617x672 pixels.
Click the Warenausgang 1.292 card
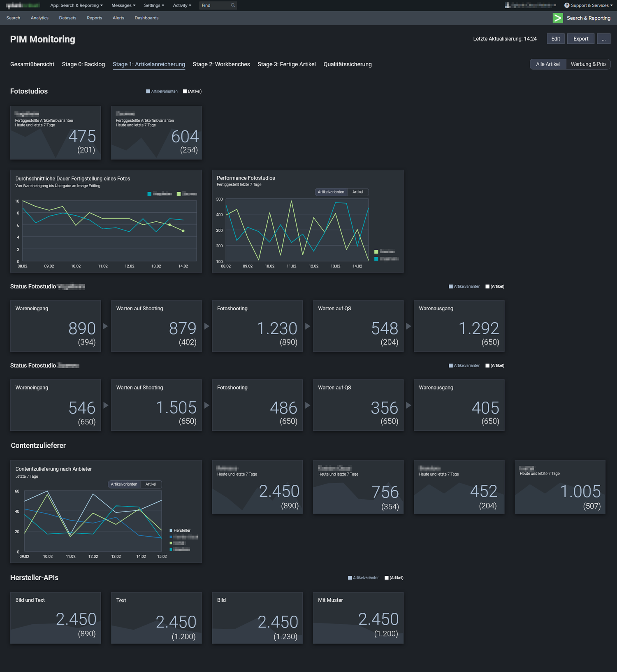(459, 326)
